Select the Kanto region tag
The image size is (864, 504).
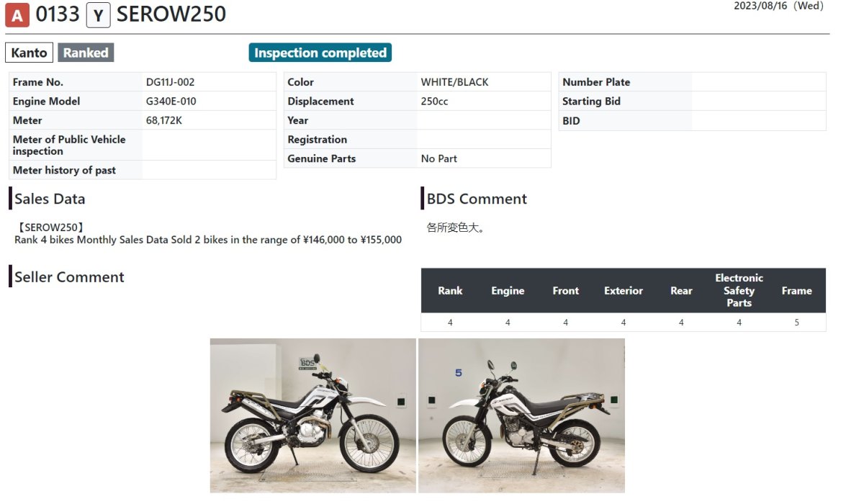[29, 53]
